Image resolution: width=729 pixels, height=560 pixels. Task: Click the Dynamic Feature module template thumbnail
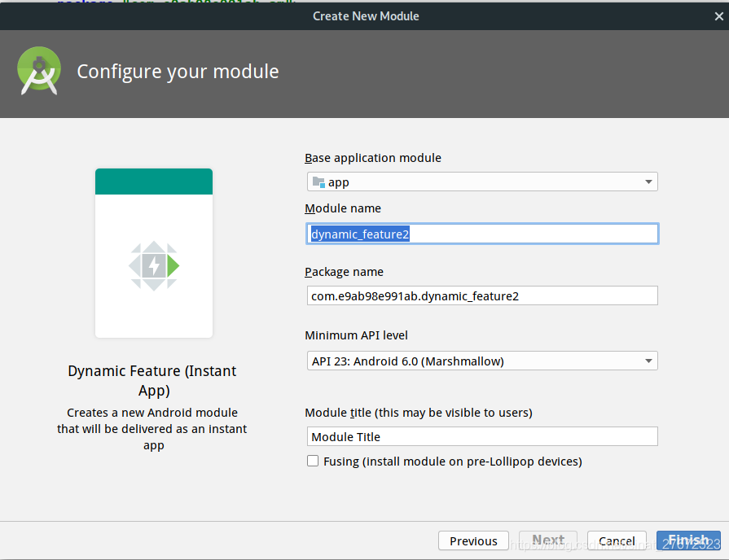tap(154, 253)
